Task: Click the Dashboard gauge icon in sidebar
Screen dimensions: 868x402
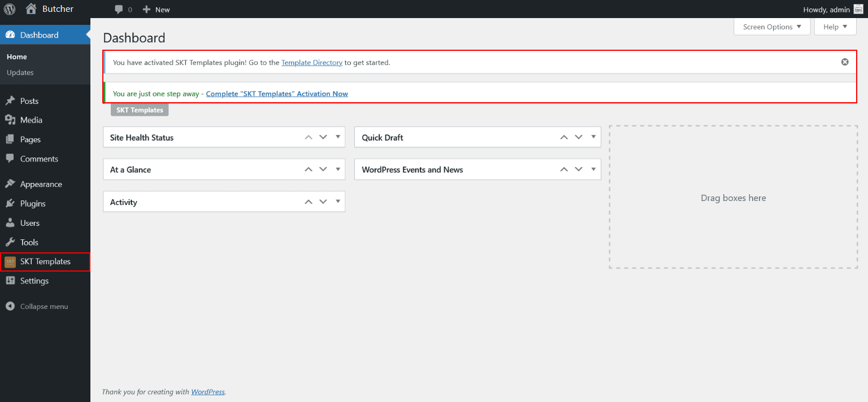Action: coord(10,35)
